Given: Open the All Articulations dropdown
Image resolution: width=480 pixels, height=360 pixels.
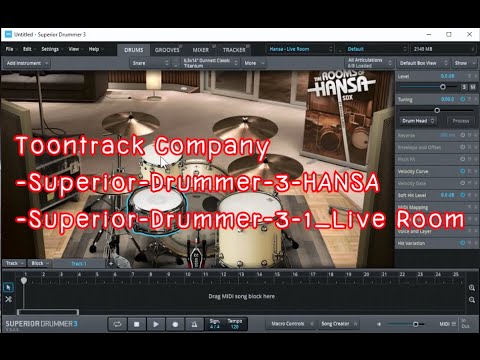Looking at the screenshot, I should pos(369,63).
